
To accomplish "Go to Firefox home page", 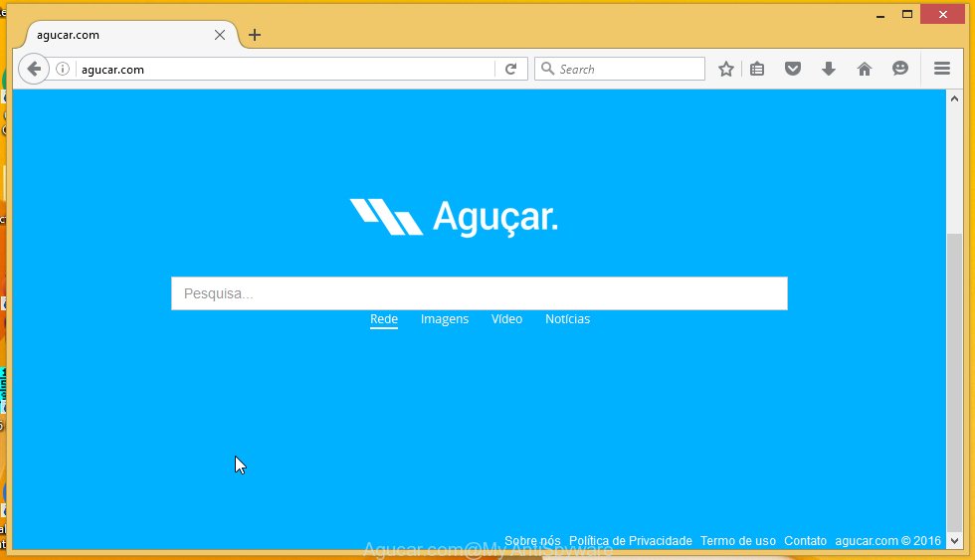I will 865,69.
